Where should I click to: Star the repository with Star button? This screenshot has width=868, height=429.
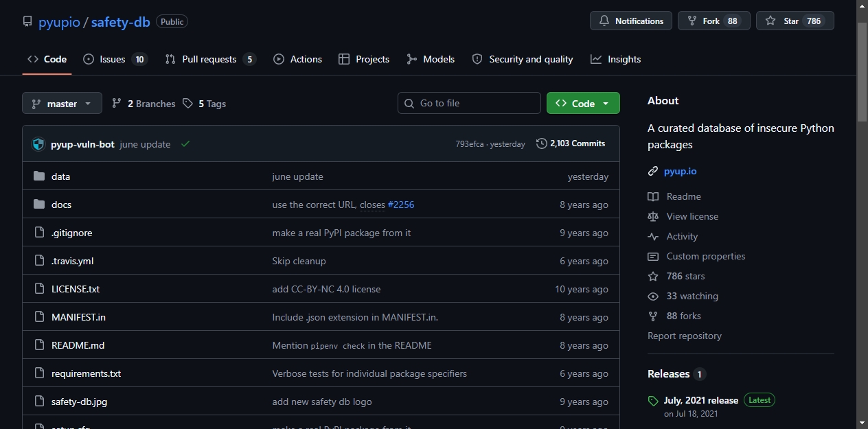(795, 21)
